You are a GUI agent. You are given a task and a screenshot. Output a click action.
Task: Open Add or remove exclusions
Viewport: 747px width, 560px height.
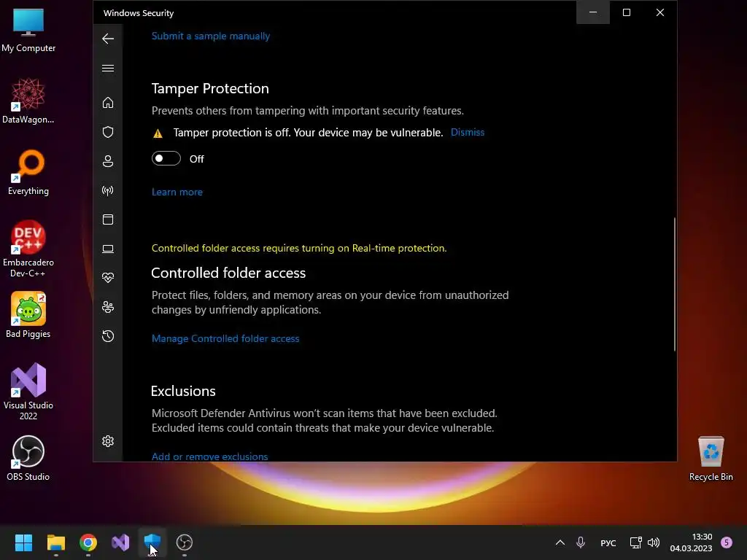tap(209, 456)
